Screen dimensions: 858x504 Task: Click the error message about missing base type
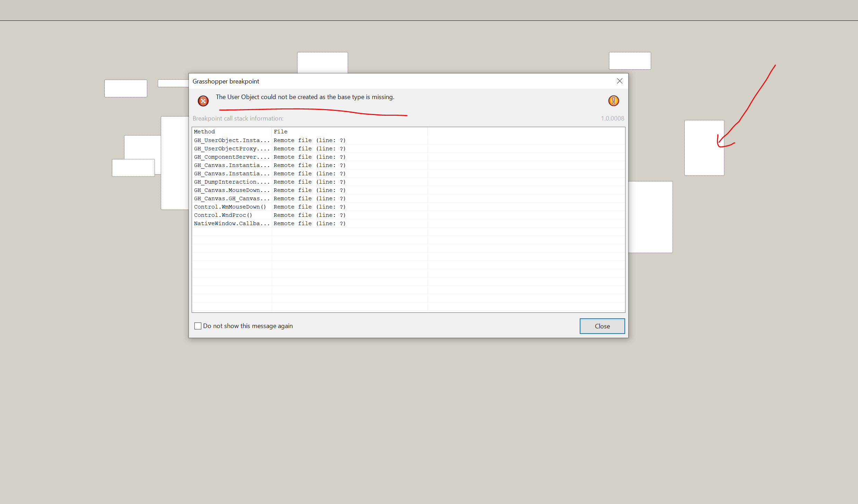click(x=305, y=97)
